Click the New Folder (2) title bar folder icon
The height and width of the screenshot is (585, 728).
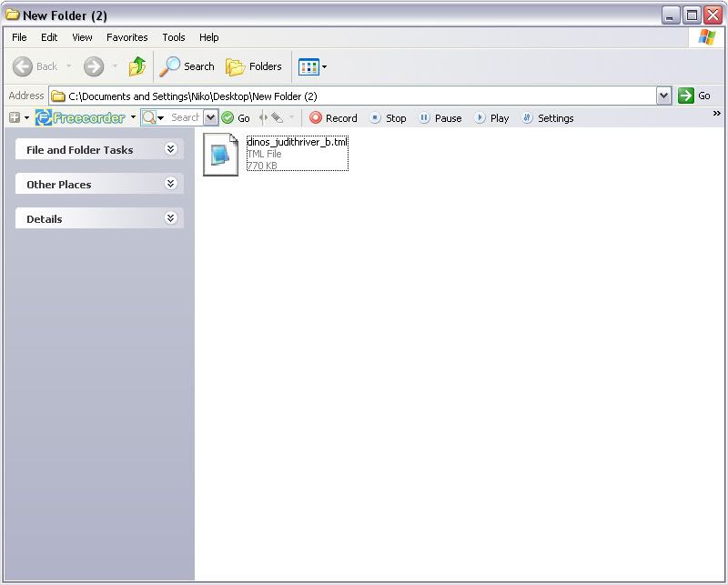point(12,15)
